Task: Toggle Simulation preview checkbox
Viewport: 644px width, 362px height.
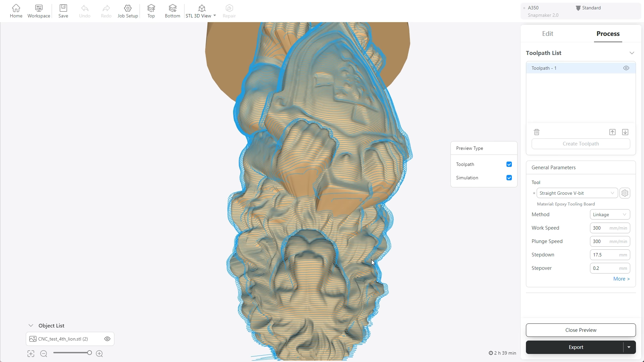Action: coord(509,178)
